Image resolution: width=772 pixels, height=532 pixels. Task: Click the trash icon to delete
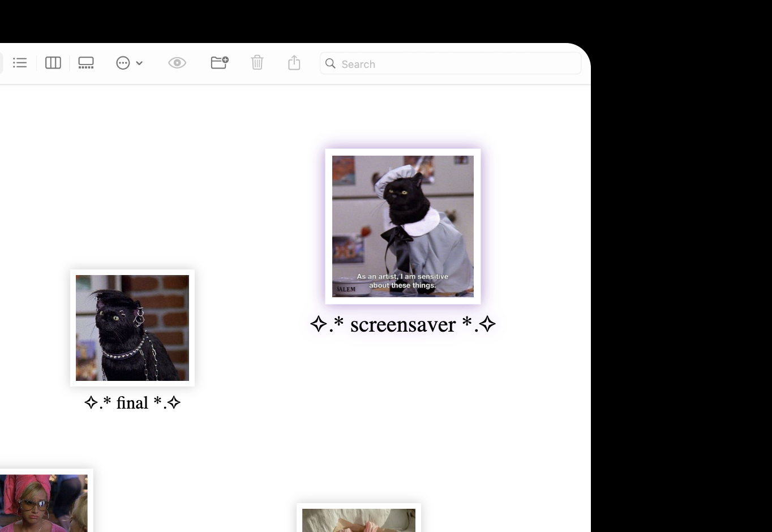pos(257,62)
